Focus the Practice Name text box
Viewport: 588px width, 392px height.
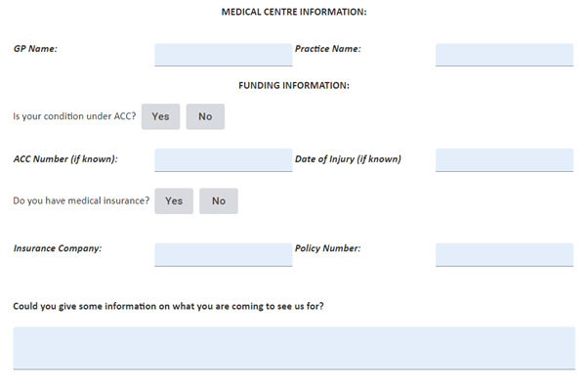[504, 54]
